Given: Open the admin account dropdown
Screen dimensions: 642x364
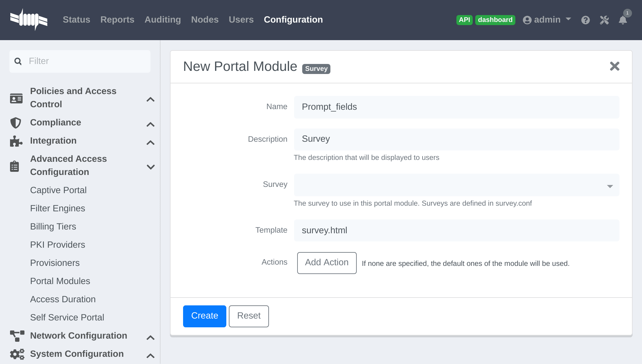Looking at the screenshot, I should tap(547, 19).
